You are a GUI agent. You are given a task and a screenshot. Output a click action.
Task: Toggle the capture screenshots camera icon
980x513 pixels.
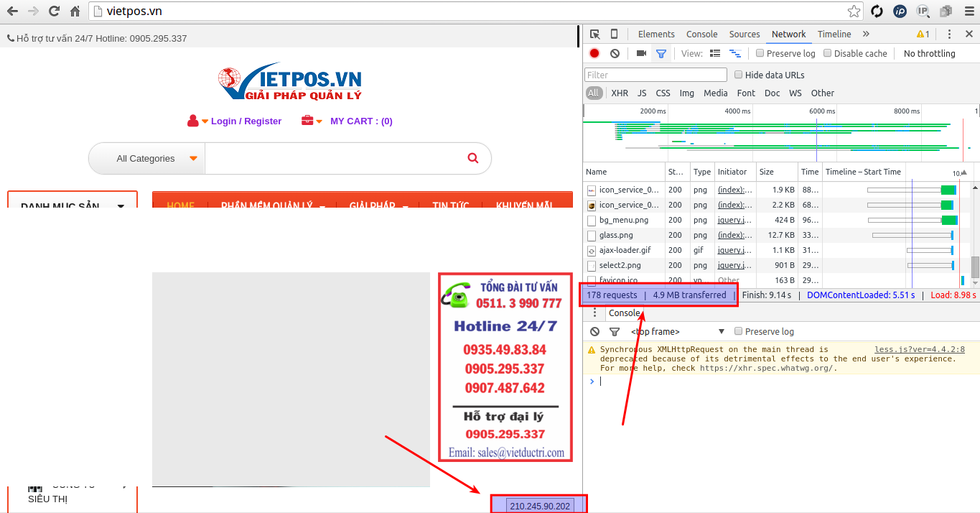click(641, 53)
